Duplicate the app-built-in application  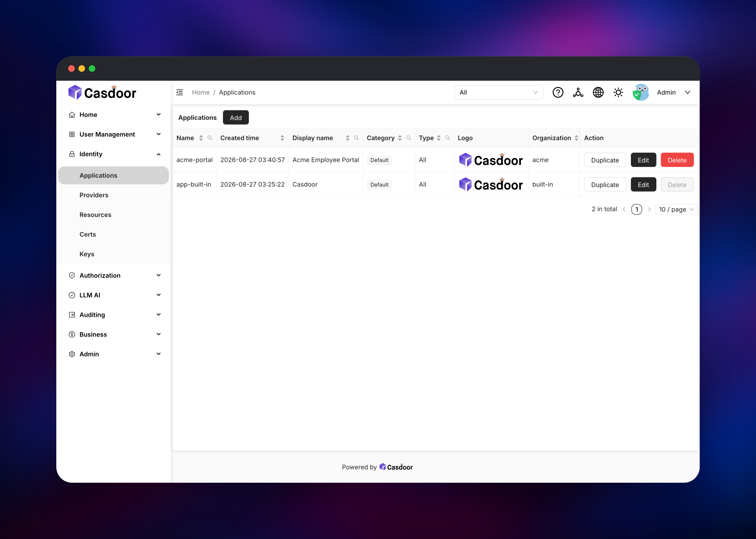point(605,185)
